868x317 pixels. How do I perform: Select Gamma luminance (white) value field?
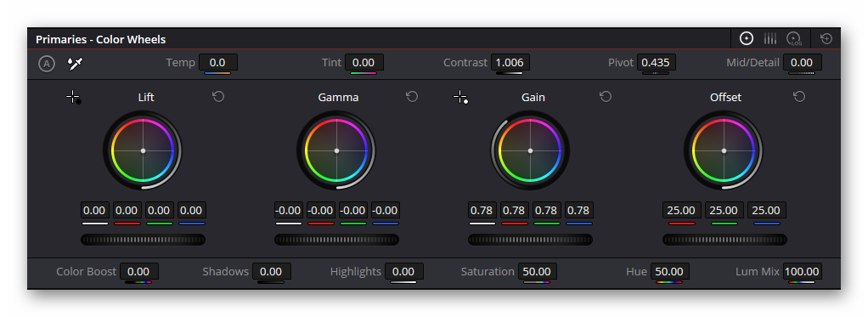coord(289,211)
